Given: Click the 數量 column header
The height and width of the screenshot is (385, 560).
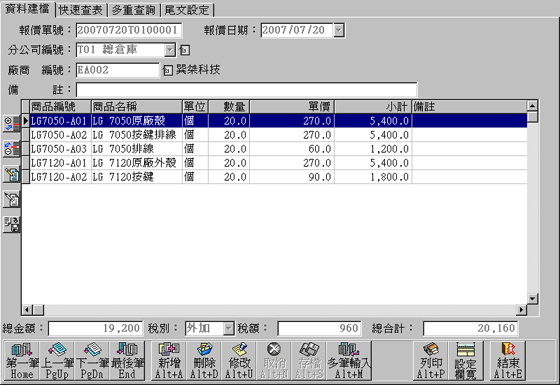Looking at the screenshot, I should pos(229,106).
